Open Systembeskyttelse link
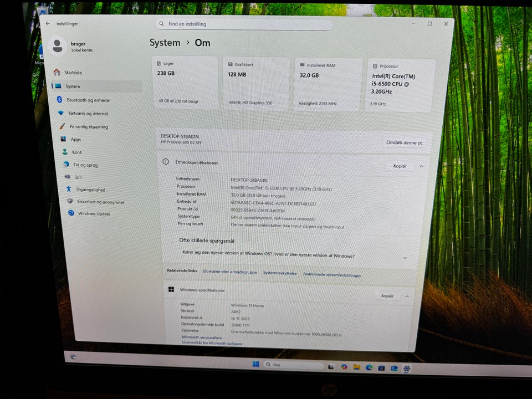532x399 pixels. [x=279, y=273]
